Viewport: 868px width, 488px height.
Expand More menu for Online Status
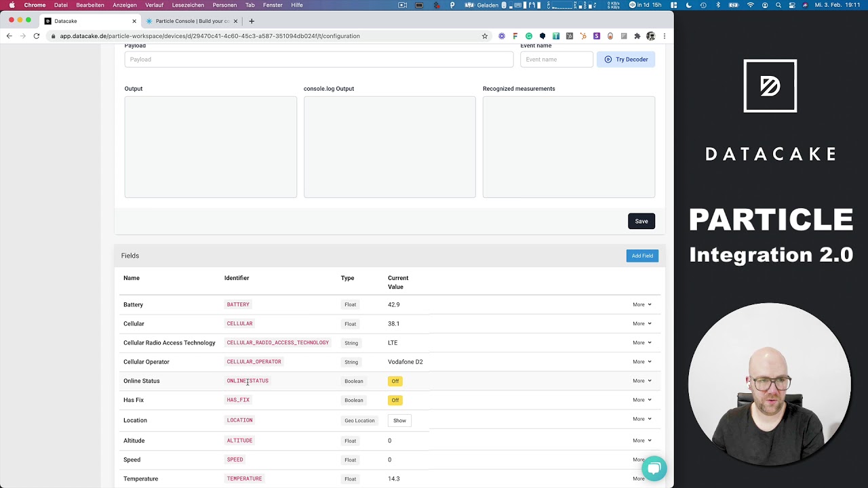click(x=642, y=381)
